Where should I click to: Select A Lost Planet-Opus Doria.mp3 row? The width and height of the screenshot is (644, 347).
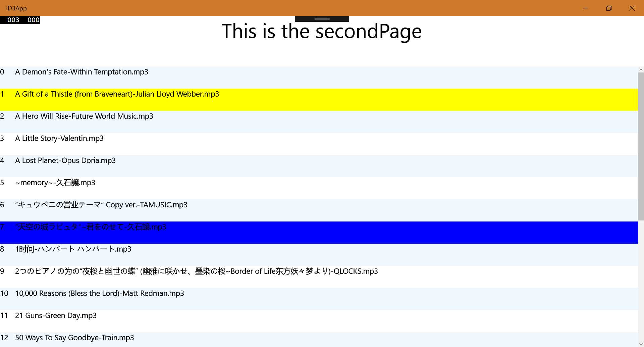pyautogui.click(x=319, y=166)
